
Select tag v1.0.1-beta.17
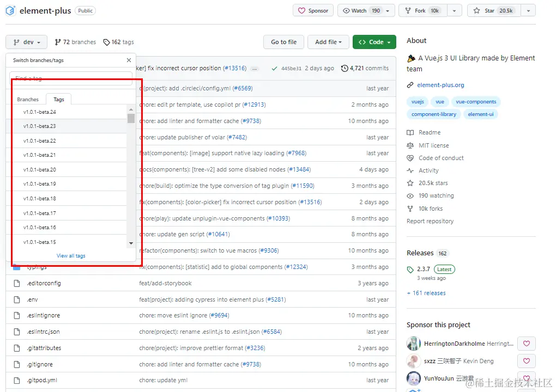tap(67, 213)
